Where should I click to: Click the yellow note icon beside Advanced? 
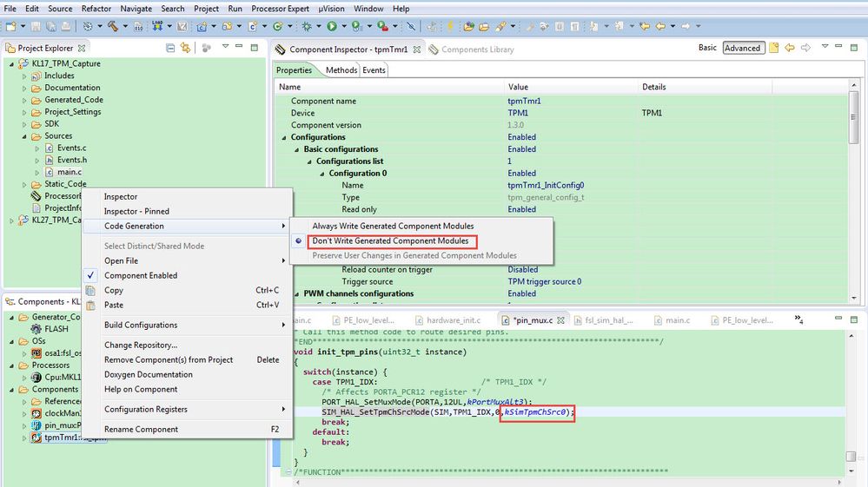tap(774, 48)
